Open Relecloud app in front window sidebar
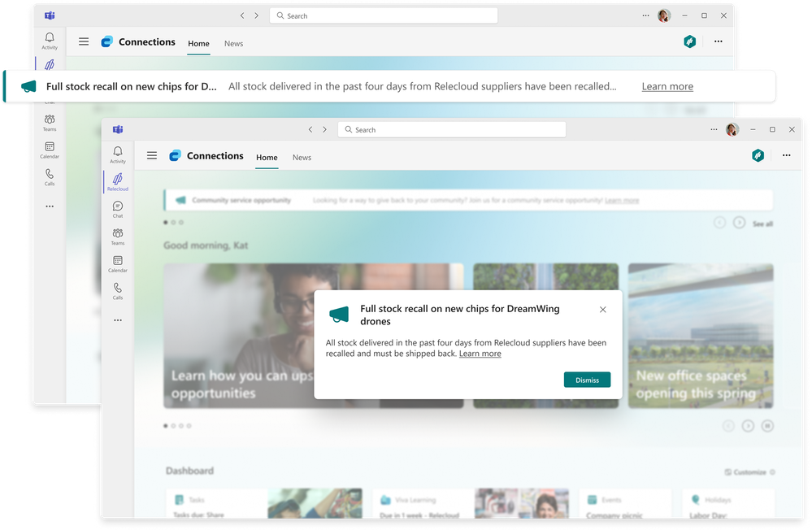This screenshot has width=812, height=530. coord(118,182)
